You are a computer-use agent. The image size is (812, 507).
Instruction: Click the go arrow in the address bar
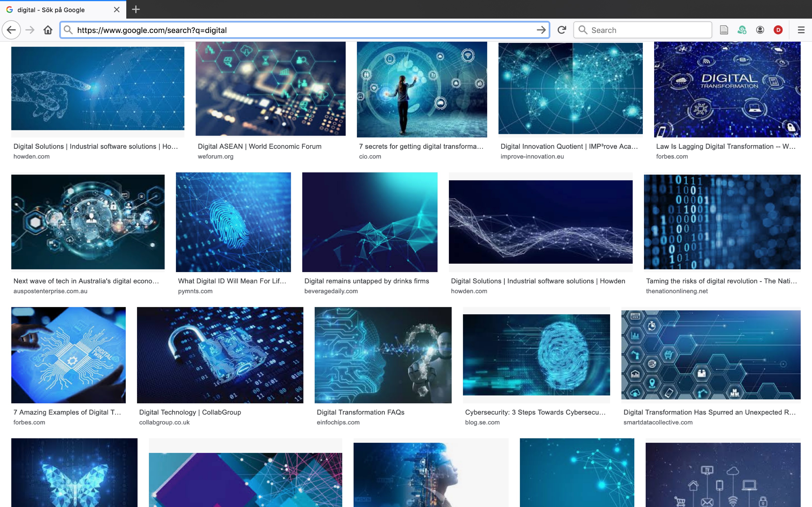[x=541, y=30]
